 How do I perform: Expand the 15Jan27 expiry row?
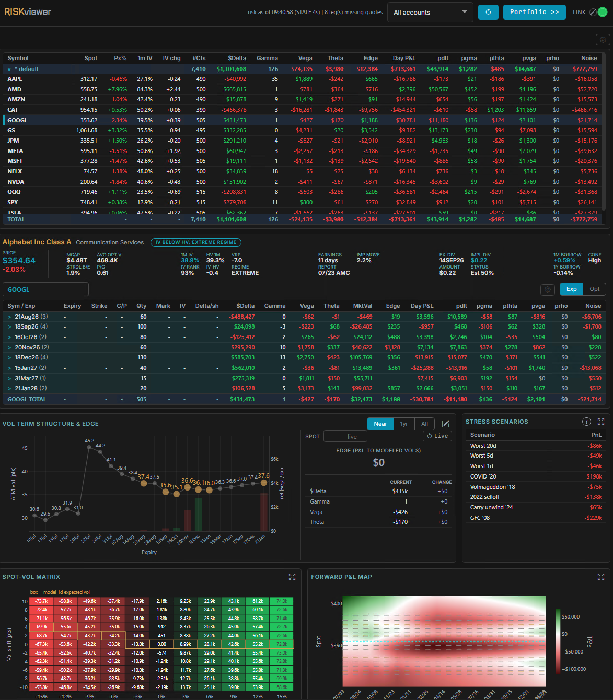9,368
